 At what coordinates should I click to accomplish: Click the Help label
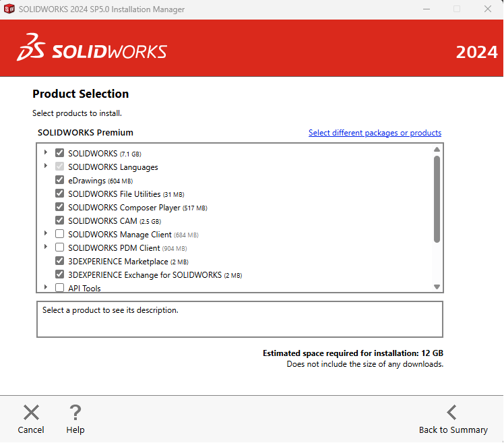[75, 430]
